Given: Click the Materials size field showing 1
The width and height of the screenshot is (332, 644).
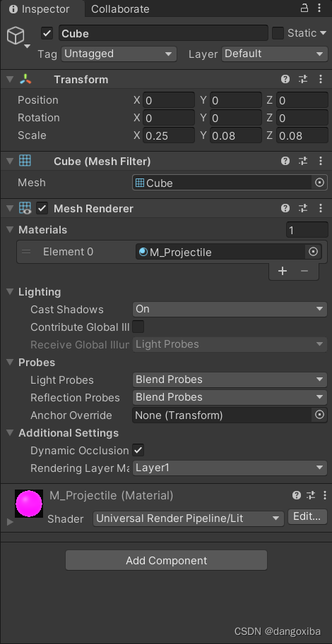Looking at the screenshot, I should (x=307, y=230).
